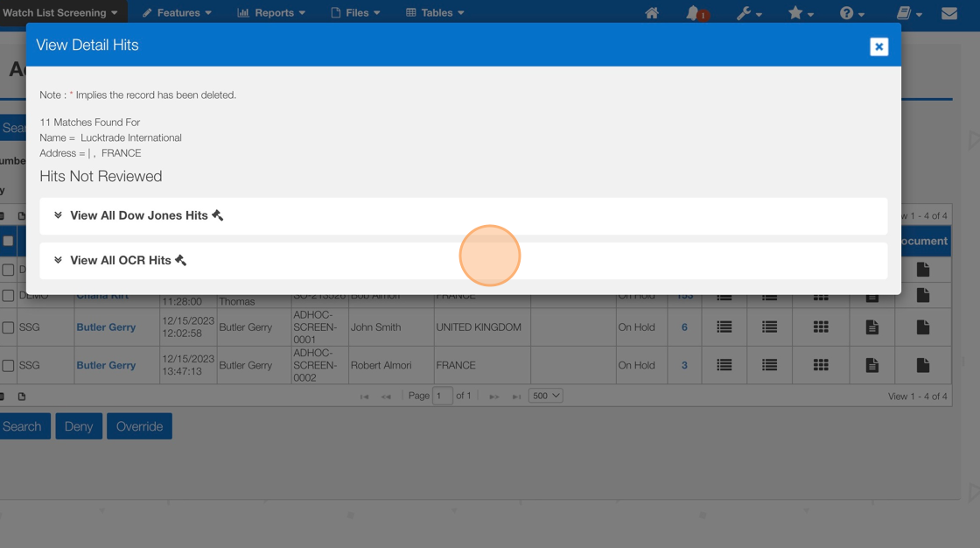This screenshot has width=980, height=548.
Task: Open the Files menu
Action: pyautogui.click(x=355, y=12)
